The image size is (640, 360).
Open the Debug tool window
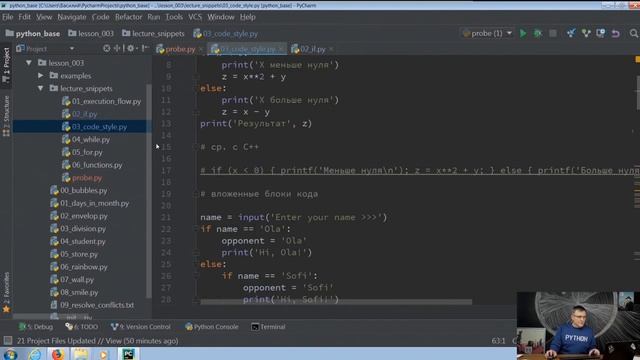point(36,327)
